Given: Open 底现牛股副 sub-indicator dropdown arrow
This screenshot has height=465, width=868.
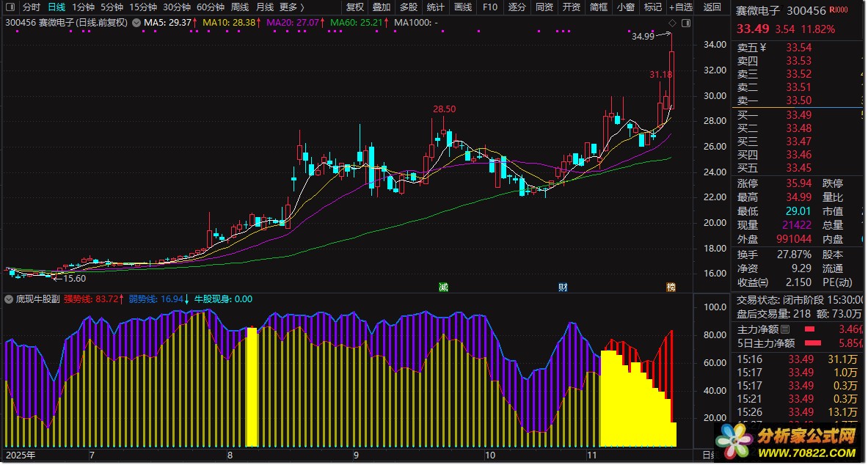Looking at the screenshot, I should 9,299.
